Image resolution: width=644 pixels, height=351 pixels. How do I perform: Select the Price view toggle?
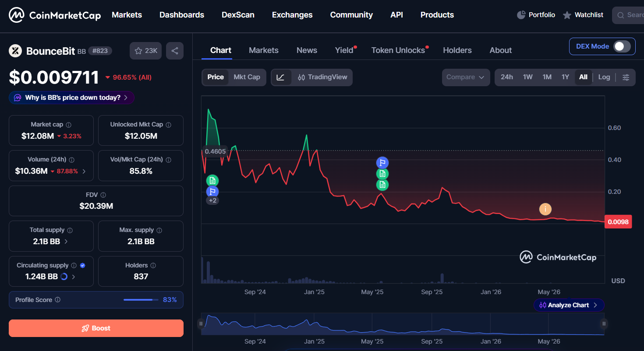216,77
